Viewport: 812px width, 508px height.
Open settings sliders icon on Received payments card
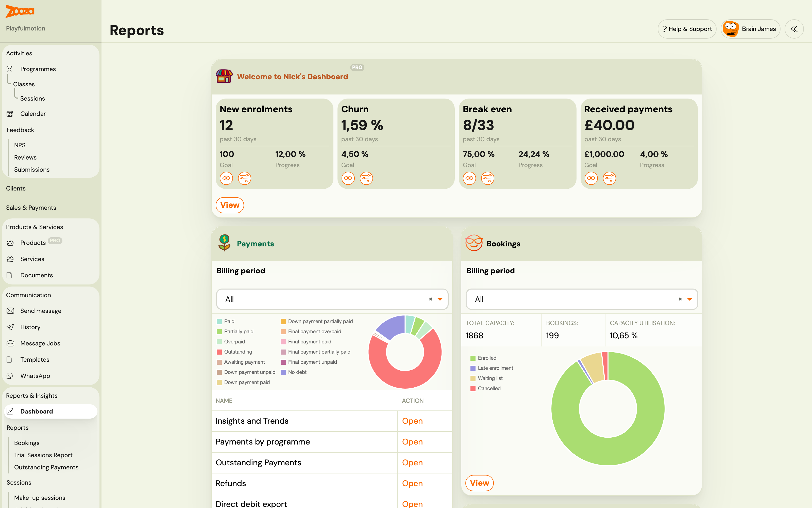click(609, 178)
